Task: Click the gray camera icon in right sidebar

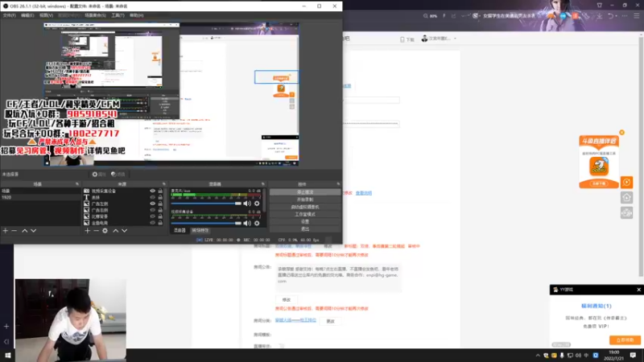Action: point(626,212)
